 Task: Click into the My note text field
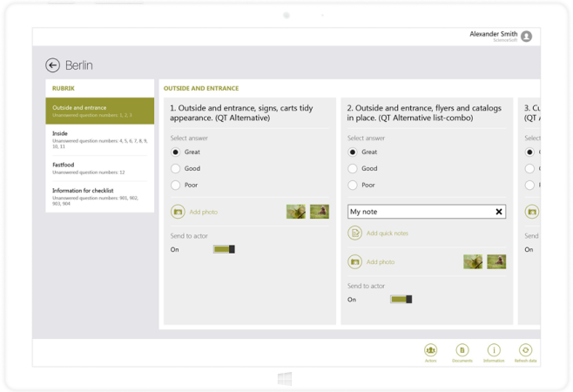point(418,212)
